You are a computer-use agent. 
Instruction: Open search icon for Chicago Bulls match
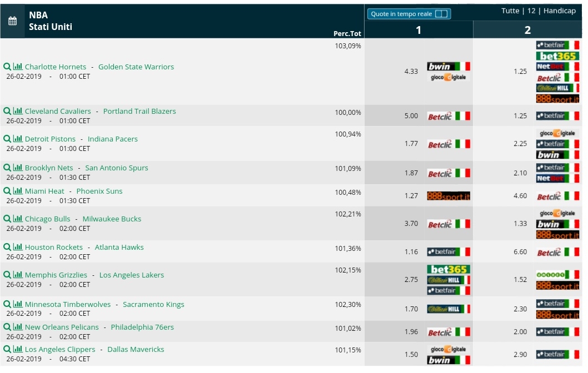point(7,219)
